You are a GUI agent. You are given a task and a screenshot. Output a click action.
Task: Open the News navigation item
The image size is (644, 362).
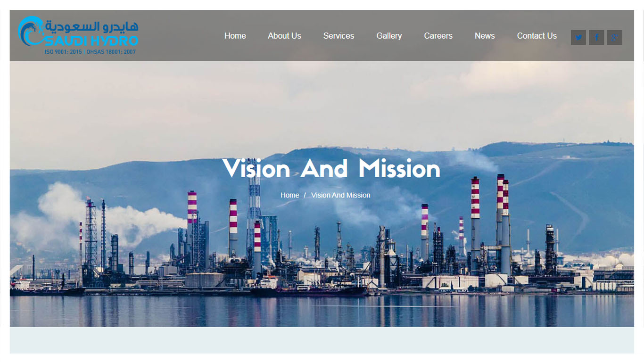tap(485, 35)
